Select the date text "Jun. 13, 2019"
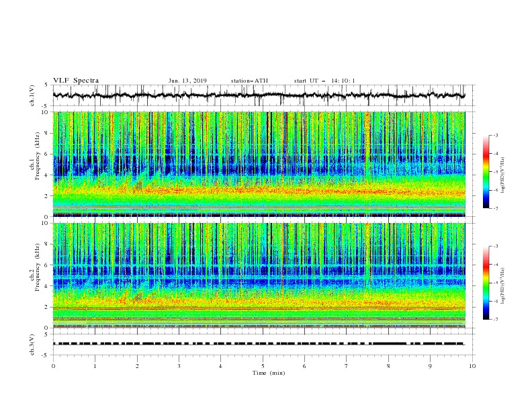 pos(187,81)
